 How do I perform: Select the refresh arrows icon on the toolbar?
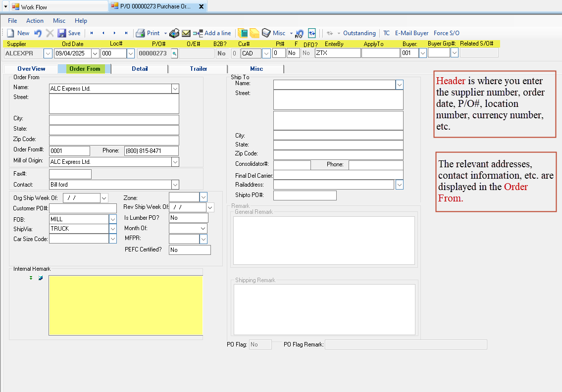[x=312, y=33]
